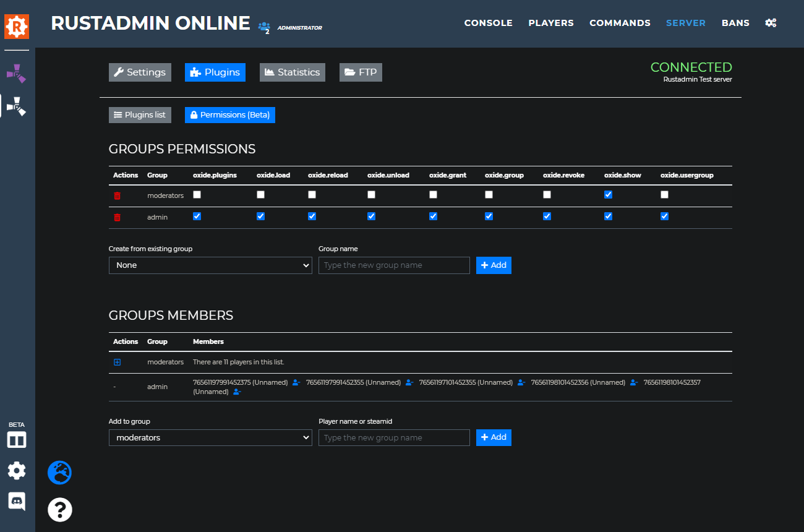Focus the Player name or steamid field

(394, 438)
